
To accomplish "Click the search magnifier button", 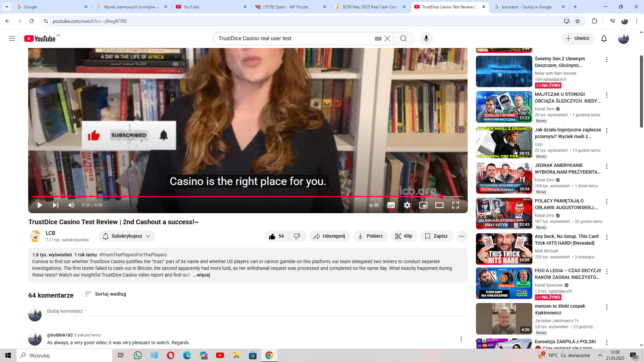I will pyautogui.click(x=404, y=39).
